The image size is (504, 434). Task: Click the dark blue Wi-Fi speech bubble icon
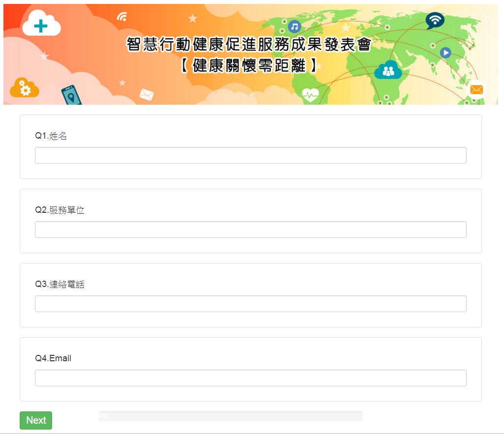(435, 21)
